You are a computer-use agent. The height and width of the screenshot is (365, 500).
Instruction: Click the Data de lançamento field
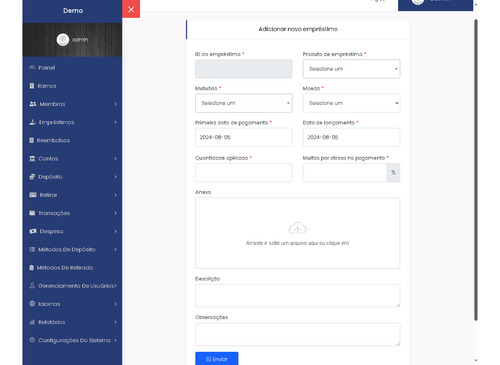click(351, 137)
